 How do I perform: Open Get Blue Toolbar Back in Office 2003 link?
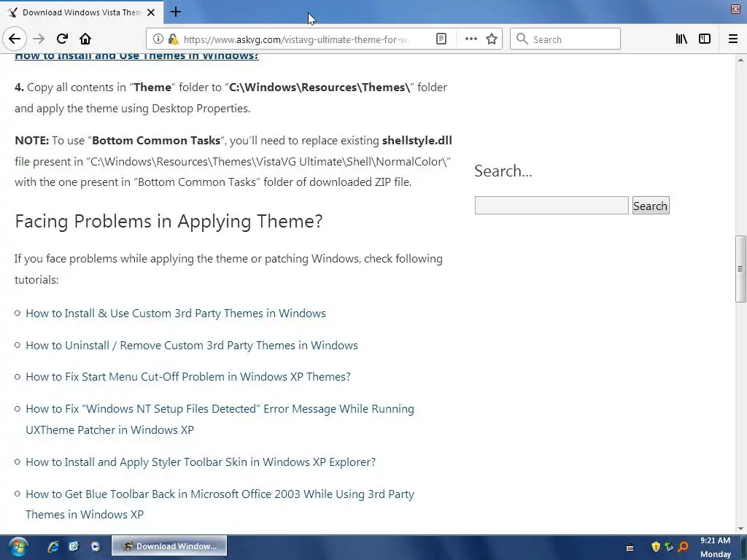[220, 504]
